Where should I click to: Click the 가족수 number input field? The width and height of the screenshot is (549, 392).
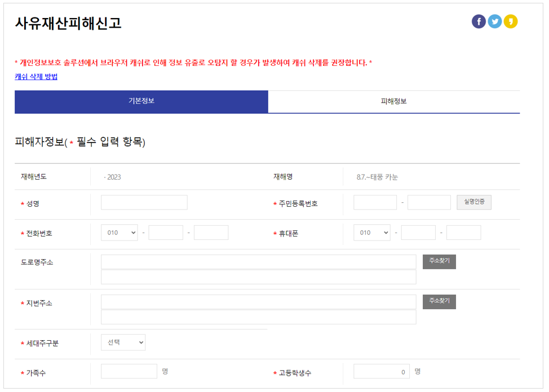pyautogui.click(x=129, y=371)
